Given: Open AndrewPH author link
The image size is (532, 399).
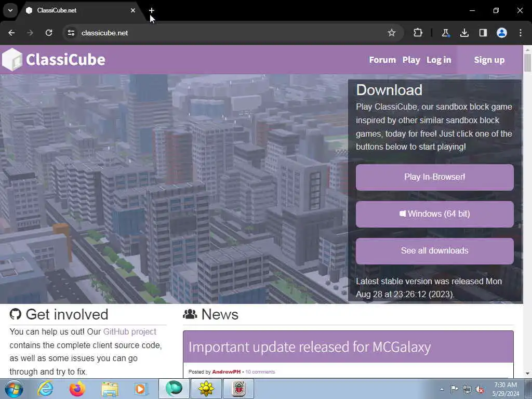Looking at the screenshot, I should pyautogui.click(x=227, y=372).
